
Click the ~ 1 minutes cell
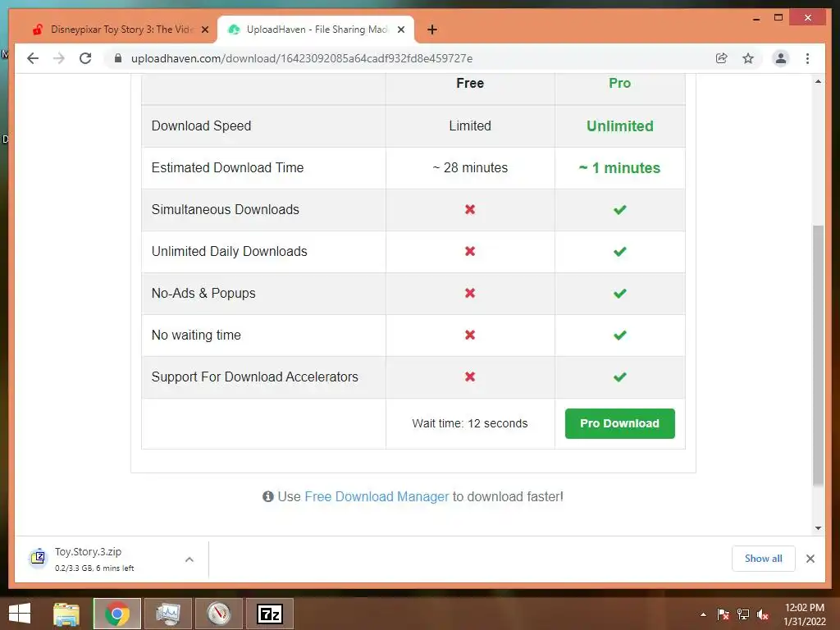620,167
